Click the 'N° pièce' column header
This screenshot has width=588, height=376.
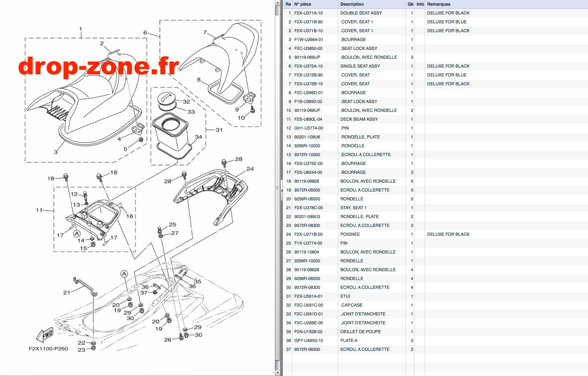coord(315,4)
